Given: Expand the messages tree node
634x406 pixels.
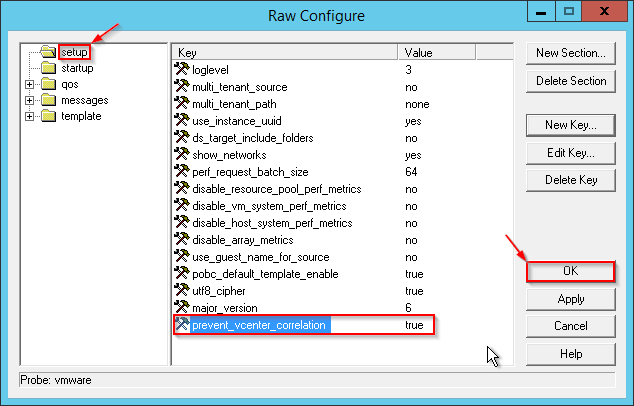Looking at the screenshot, I should tap(30, 100).
